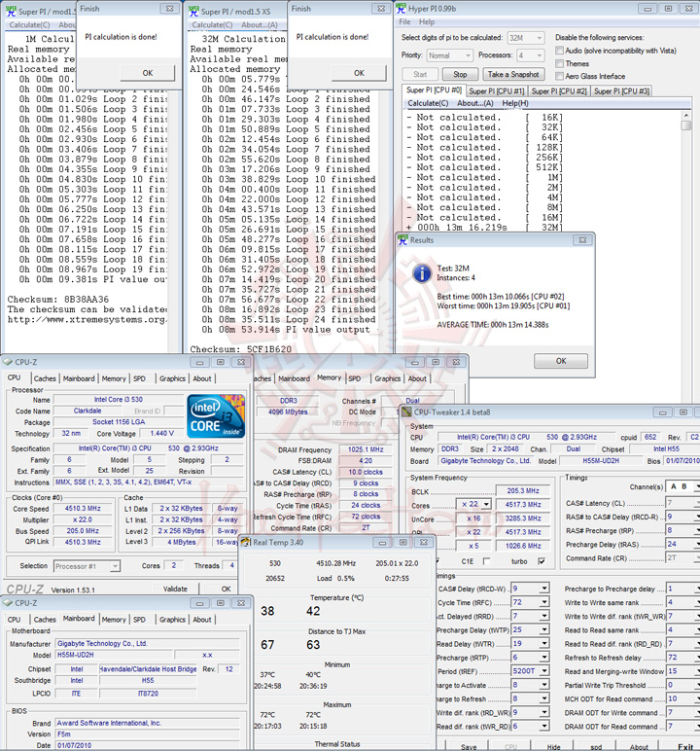700x751 pixels.
Task: Switch to Super PI [CPU #1] tab
Action: [x=496, y=91]
